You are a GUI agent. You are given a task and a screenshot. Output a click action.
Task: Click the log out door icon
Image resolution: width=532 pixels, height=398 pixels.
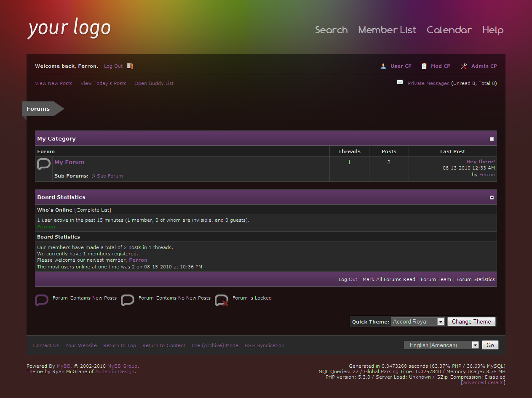(130, 66)
